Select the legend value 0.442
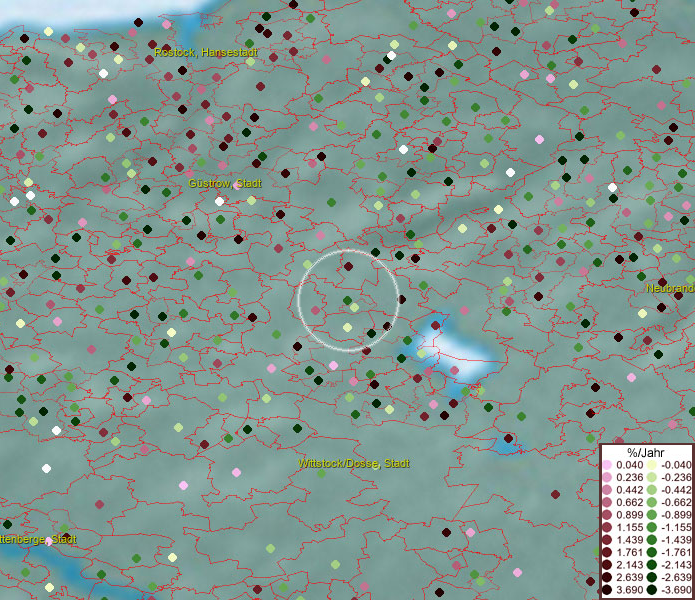Viewport: 695px width, 600px height. (x=629, y=490)
